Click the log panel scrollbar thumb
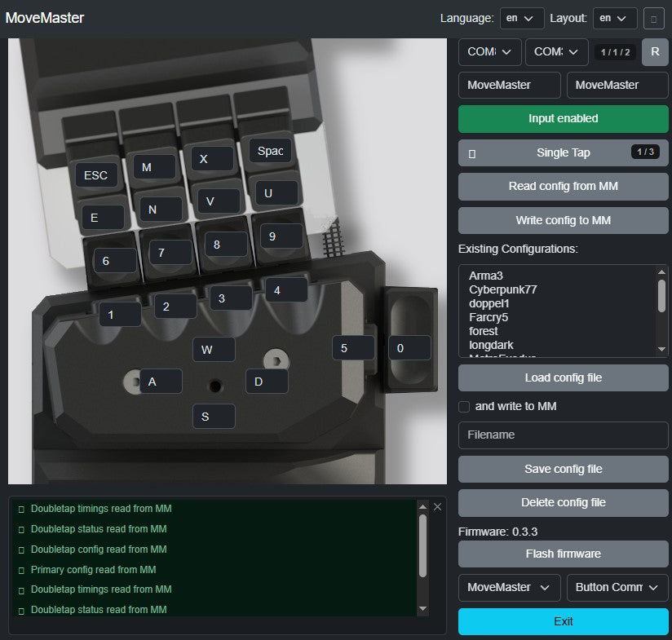Image resolution: width=672 pixels, height=640 pixels. [x=422, y=545]
